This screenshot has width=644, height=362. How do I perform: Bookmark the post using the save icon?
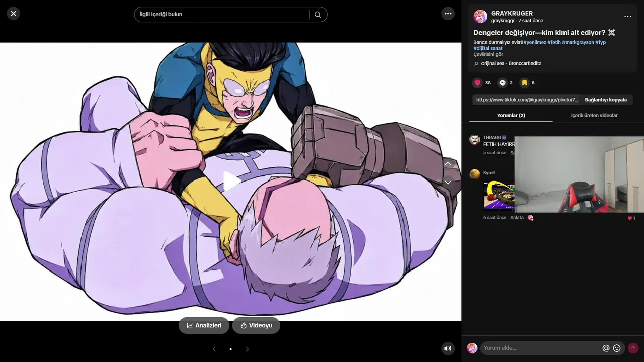click(524, 83)
